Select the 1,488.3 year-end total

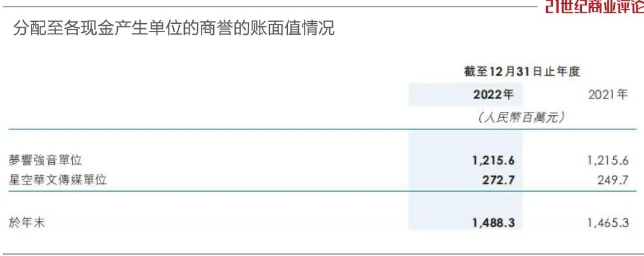point(493,223)
